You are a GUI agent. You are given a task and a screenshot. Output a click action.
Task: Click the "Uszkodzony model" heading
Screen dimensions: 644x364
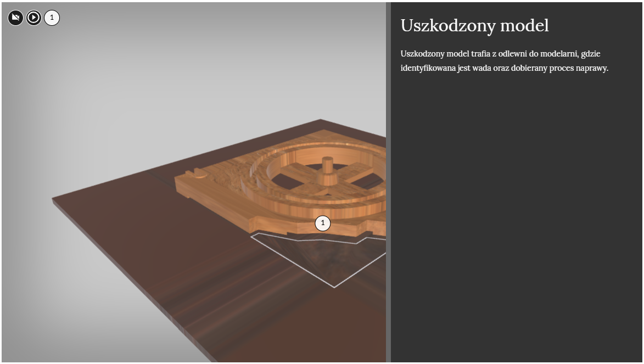click(x=474, y=25)
